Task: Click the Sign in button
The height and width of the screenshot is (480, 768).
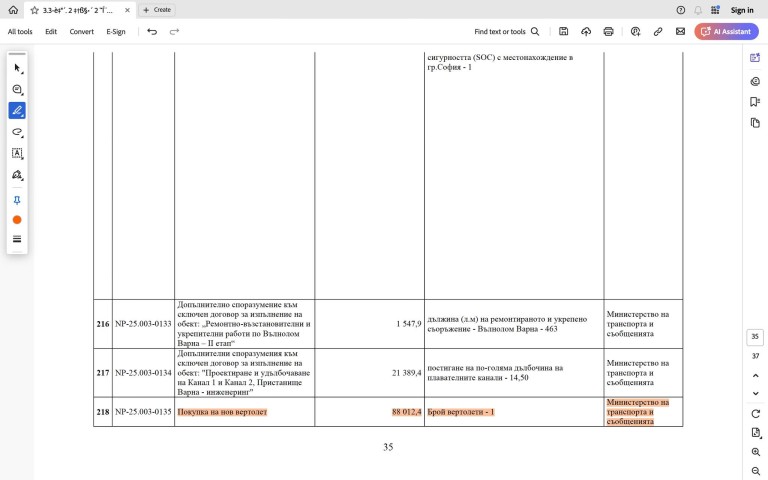Action: click(741, 10)
